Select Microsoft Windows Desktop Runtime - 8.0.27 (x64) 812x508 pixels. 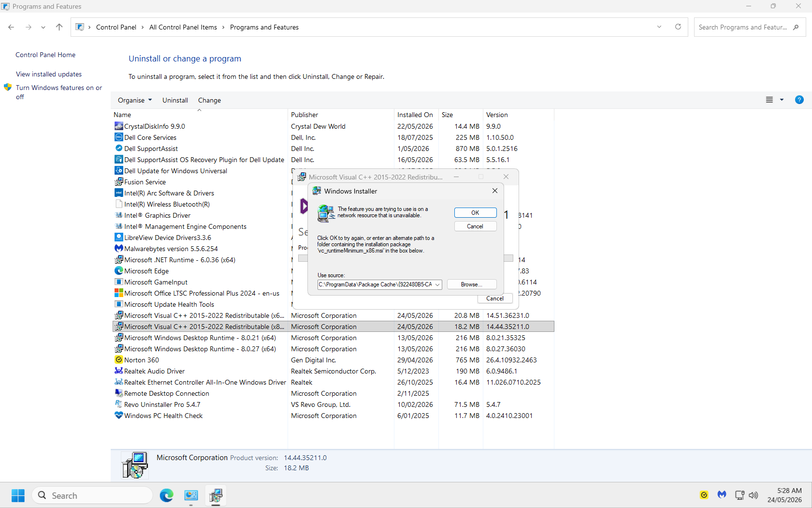(x=333, y=349)
